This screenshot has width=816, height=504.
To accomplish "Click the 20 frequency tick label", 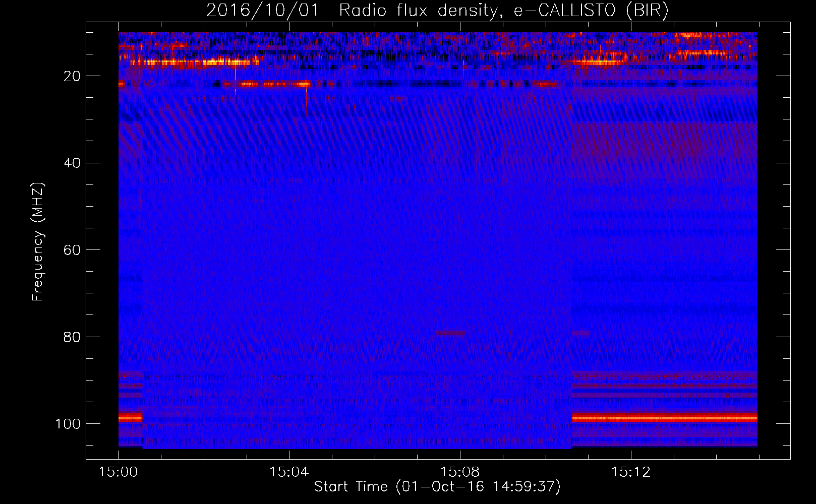I will 72,76.
